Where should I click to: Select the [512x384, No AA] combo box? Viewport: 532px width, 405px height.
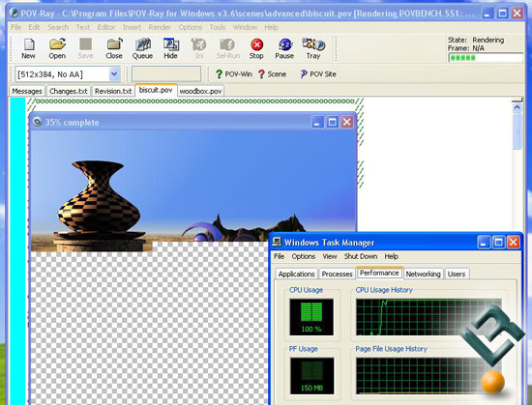68,74
